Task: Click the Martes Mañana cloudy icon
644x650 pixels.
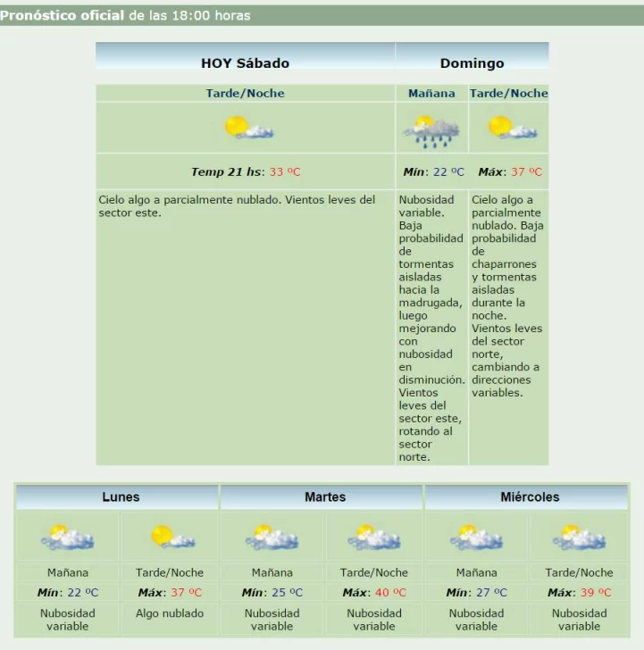Action: click(272, 537)
